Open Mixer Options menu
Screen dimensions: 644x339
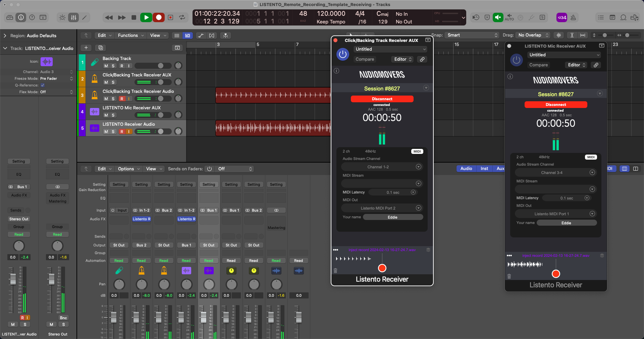pyautogui.click(x=128, y=169)
